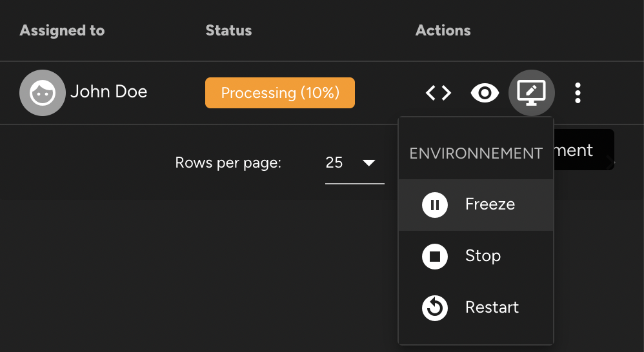Open the three-dot more actions menu

click(x=578, y=93)
